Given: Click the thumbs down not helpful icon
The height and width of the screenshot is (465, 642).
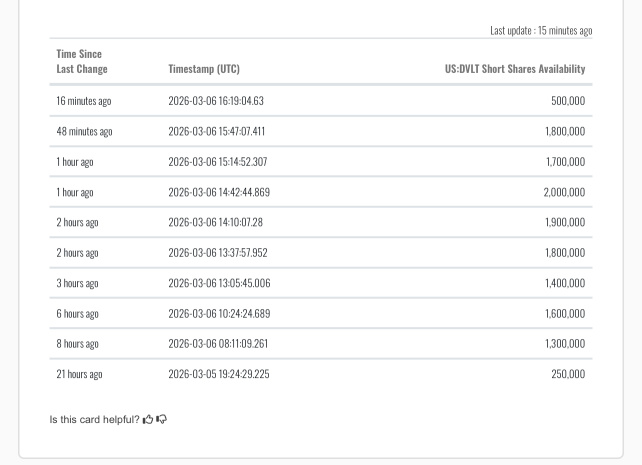Looking at the screenshot, I should pos(161,419).
